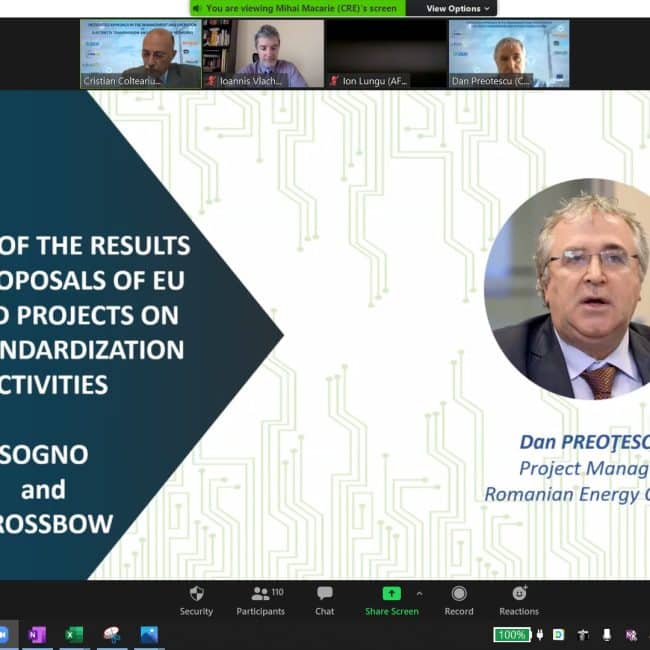Click the green Share Screen button
650x650 pixels.
[392, 600]
